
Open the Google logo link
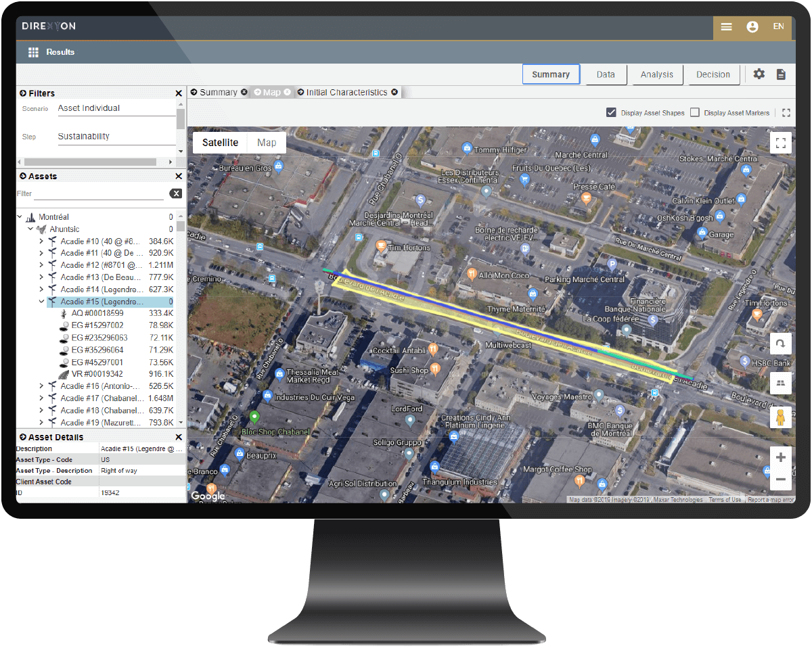[208, 496]
